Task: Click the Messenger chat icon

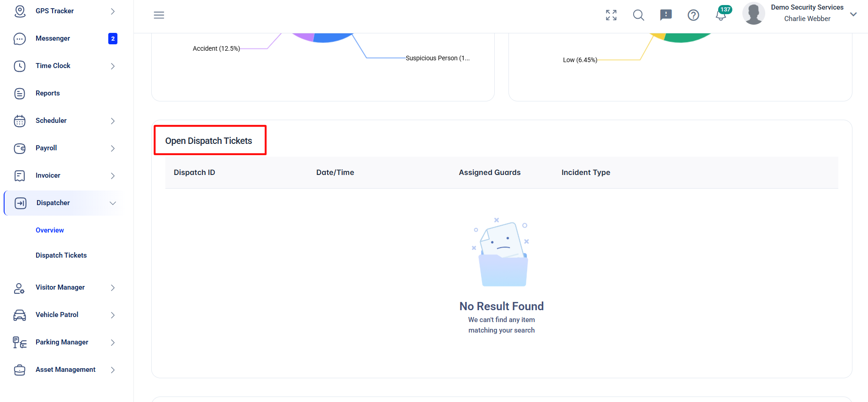Action: point(20,38)
